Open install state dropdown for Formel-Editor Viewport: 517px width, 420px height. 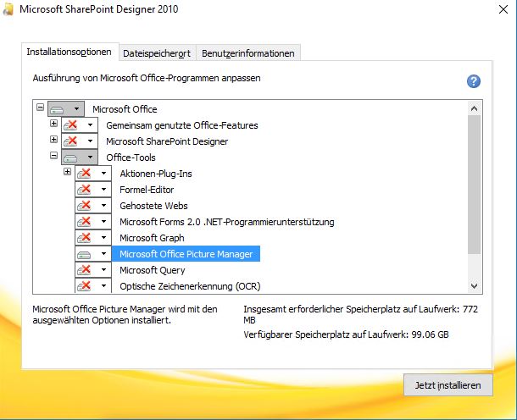click(x=93, y=190)
